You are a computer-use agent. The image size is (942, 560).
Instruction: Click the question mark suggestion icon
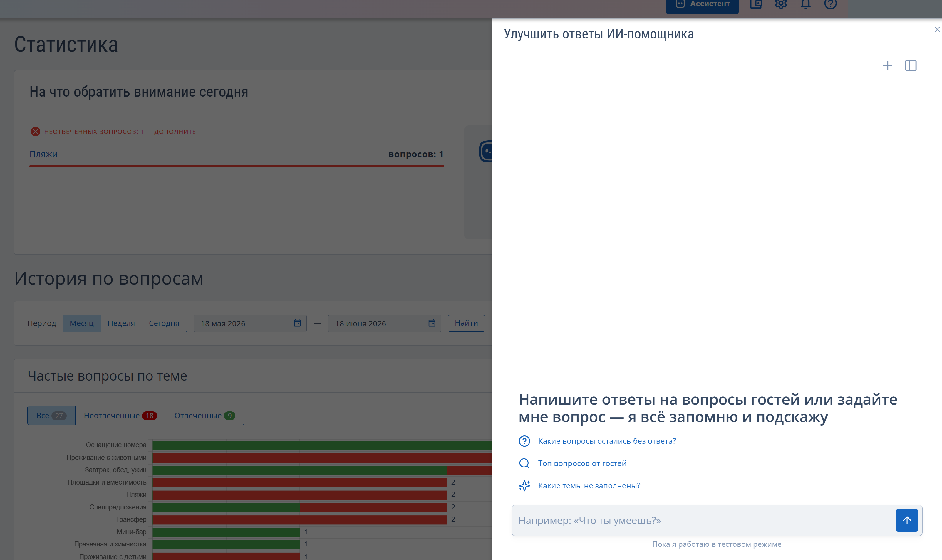point(524,441)
